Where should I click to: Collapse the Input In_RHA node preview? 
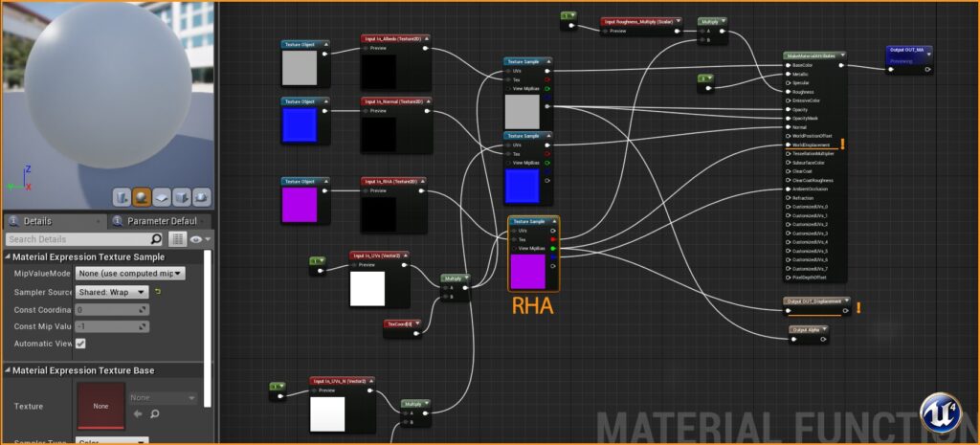pos(421,181)
